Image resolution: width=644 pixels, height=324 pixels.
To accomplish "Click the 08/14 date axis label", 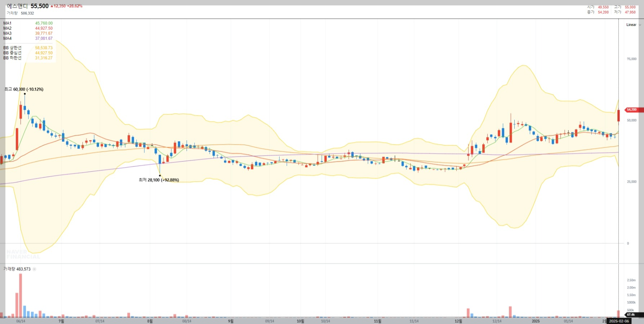I will pyautogui.click(x=187, y=321).
